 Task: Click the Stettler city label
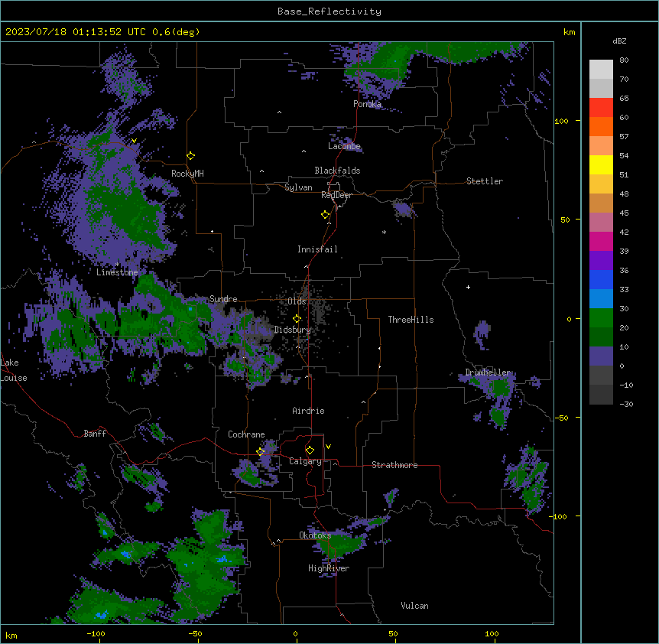pos(485,181)
